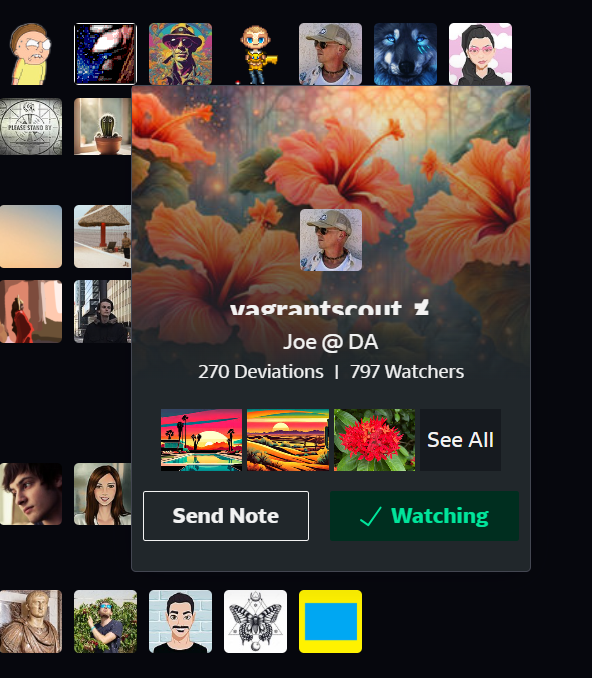The image size is (592, 678).
Task: Click the 270 Deviations count
Action: (261, 372)
